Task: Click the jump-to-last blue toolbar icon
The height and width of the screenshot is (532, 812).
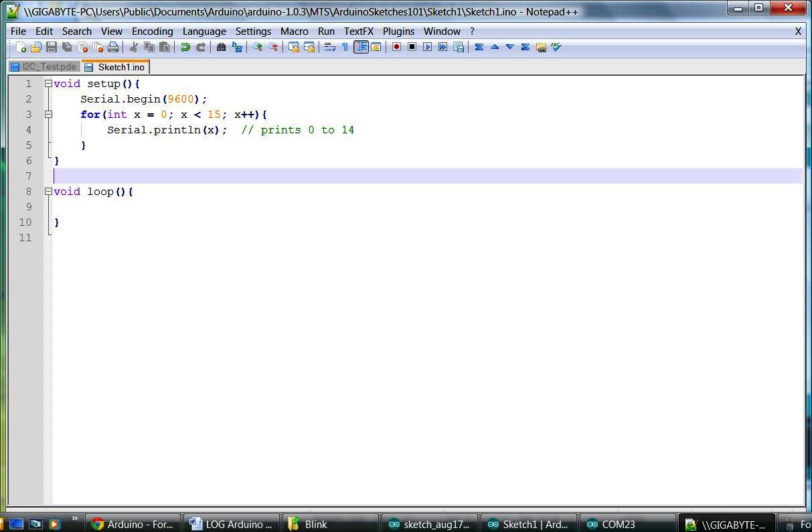Action: [x=525, y=47]
